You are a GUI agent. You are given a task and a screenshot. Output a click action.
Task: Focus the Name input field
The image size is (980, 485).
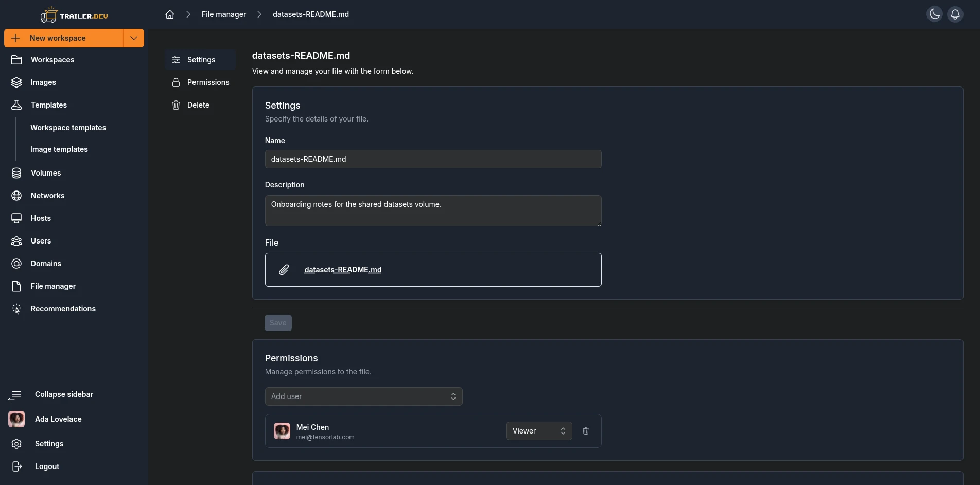(x=433, y=159)
